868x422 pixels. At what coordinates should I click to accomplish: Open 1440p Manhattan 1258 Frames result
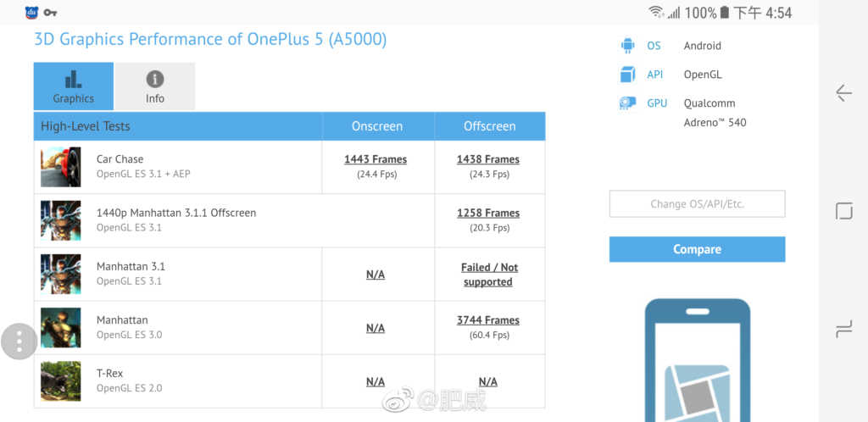[488, 213]
